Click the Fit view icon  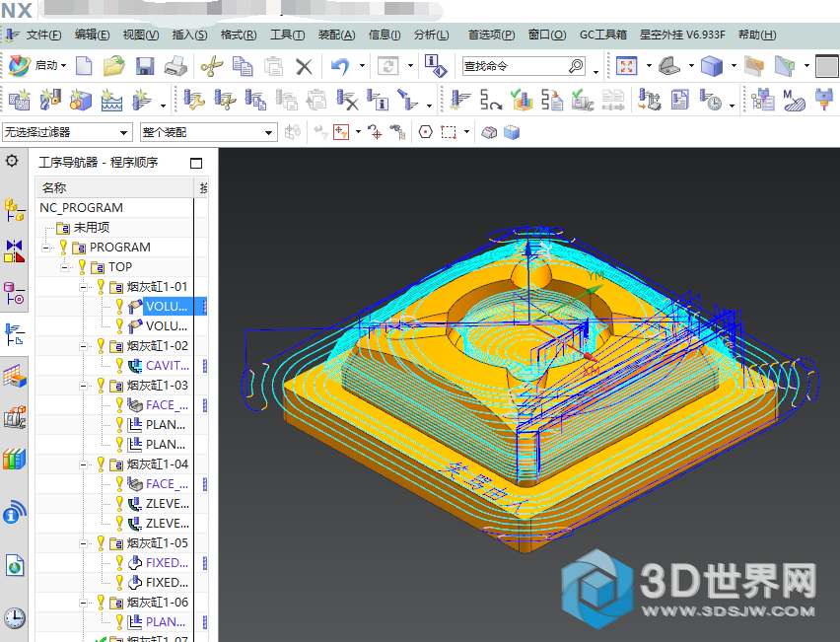[626, 66]
